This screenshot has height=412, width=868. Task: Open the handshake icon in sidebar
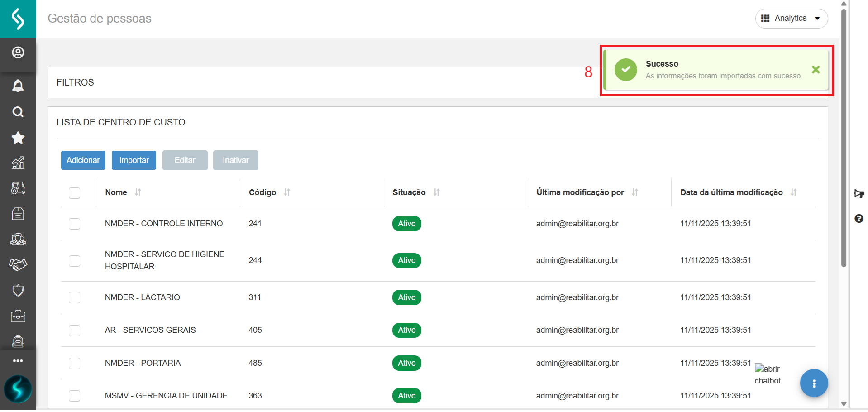[18, 264]
